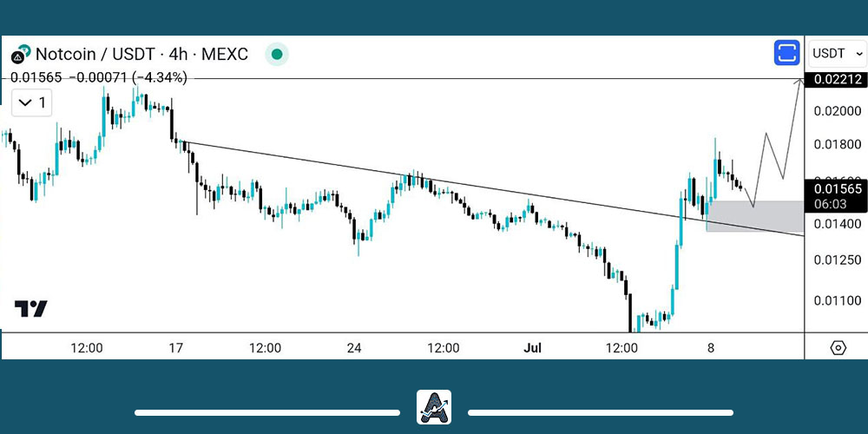Click the TradingView logo
Screen dimensions: 868x434
click(31, 308)
